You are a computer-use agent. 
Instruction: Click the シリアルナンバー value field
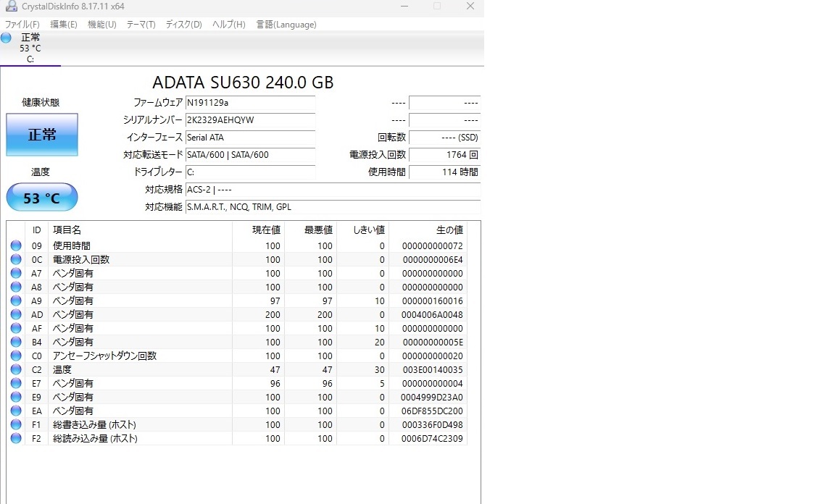pos(250,120)
